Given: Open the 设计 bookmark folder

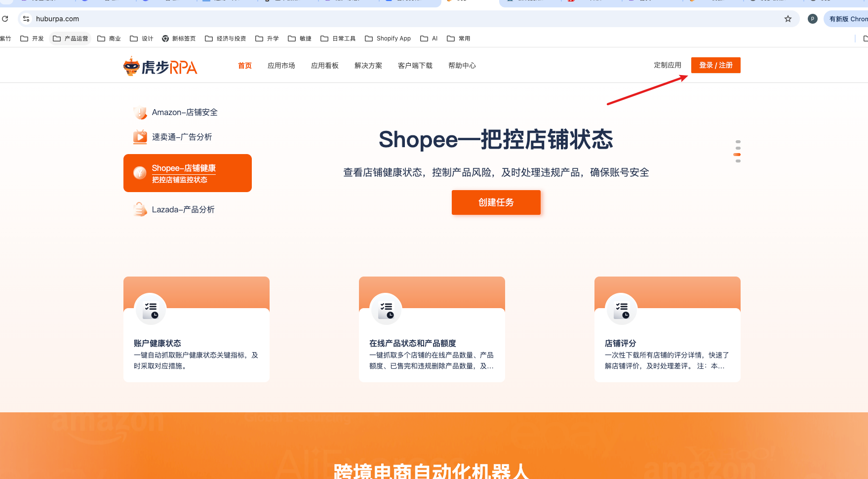Looking at the screenshot, I should (142, 39).
